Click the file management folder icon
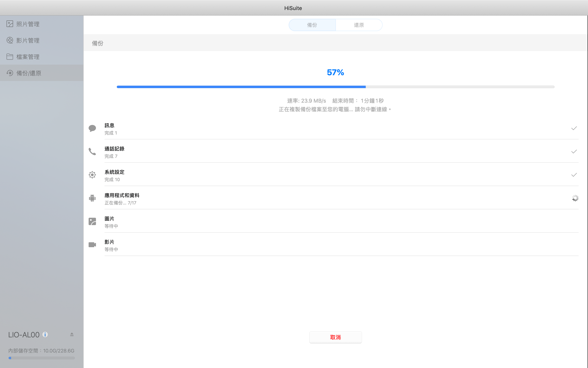This screenshot has height=368, width=588. 10,56
